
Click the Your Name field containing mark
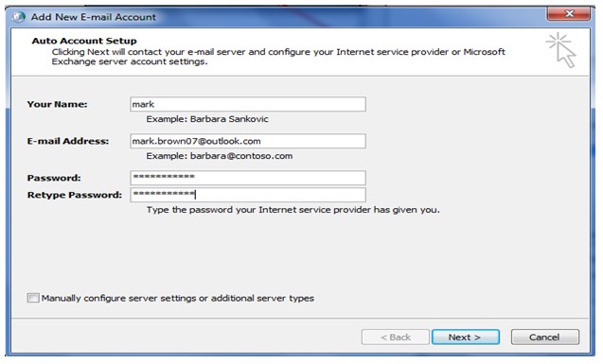[248, 104]
